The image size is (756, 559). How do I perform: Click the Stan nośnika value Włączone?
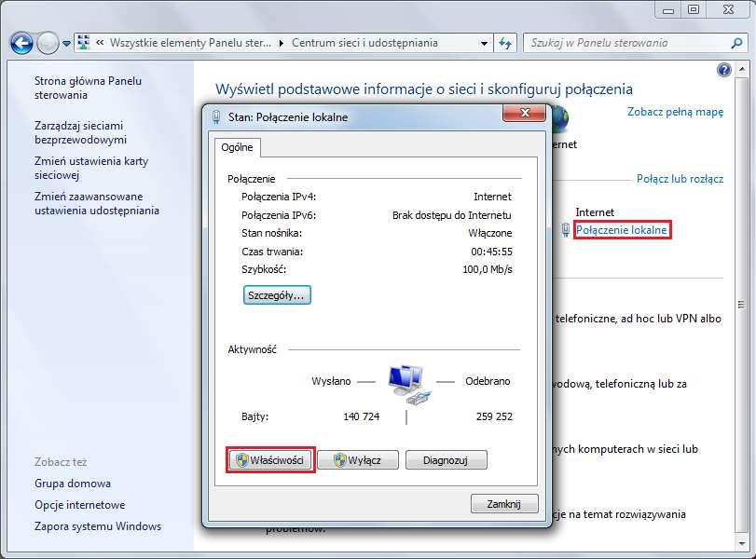click(x=489, y=233)
